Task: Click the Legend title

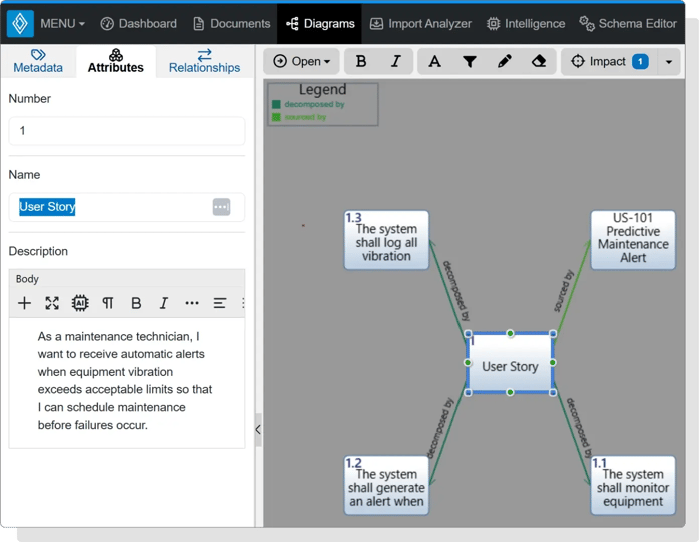Action: [322, 89]
